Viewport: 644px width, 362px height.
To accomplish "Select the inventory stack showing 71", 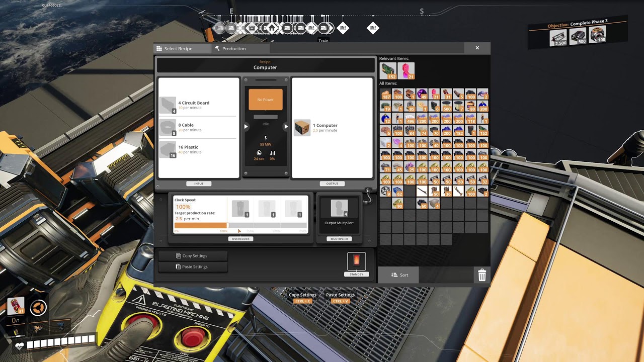I will click(385, 167).
